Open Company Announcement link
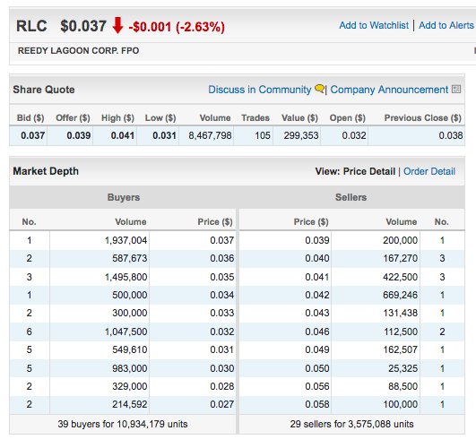476x448 pixels. click(x=389, y=90)
